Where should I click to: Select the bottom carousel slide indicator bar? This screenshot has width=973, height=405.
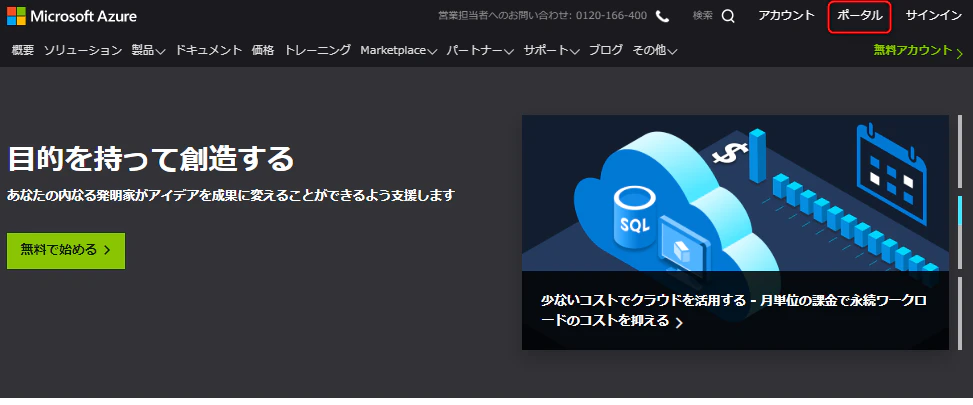coord(960,314)
